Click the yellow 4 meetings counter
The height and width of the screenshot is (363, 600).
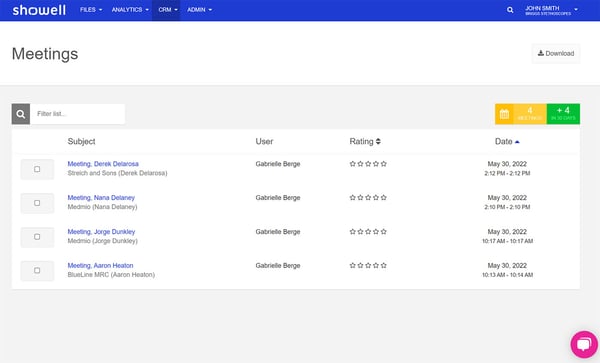[530, 114]
